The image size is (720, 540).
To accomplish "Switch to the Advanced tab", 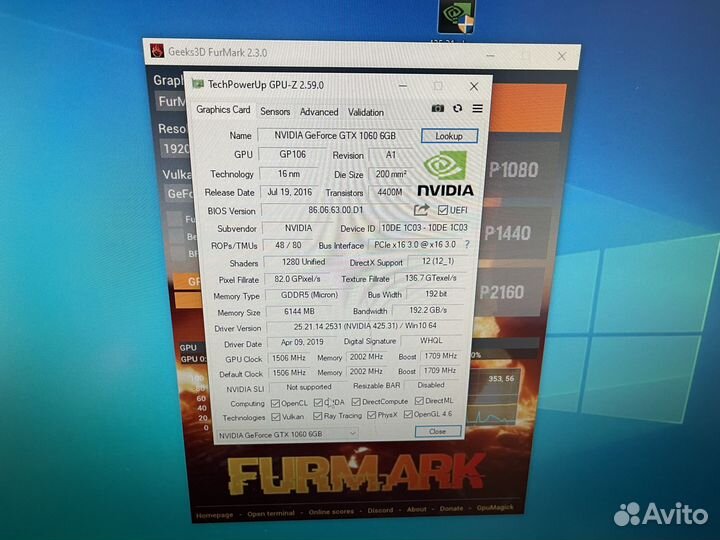I will tap(319, 112).
